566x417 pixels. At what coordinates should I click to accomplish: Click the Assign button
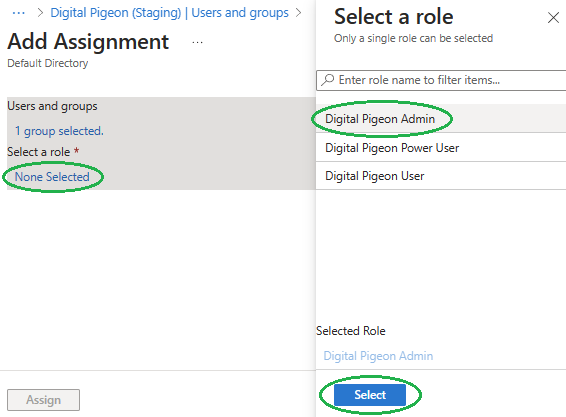(43, 400)
